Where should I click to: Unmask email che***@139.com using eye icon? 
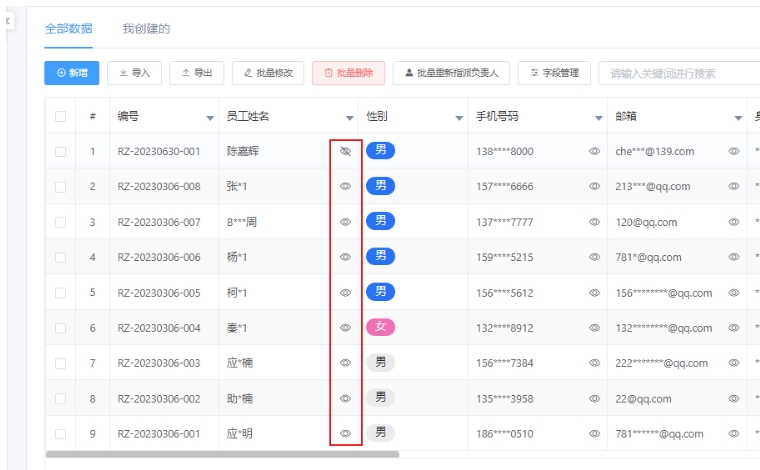coord(734,151)
